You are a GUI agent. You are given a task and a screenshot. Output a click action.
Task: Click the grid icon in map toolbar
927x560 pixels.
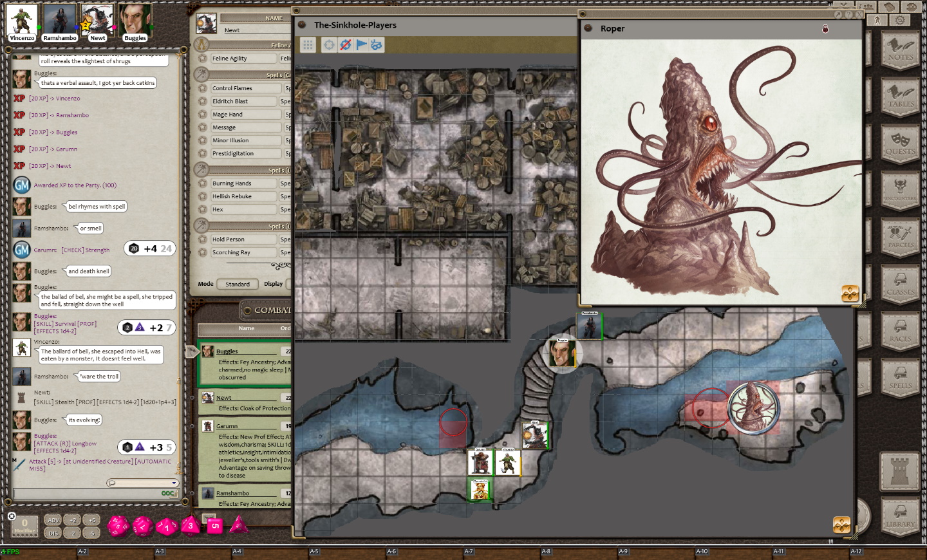click(308, 45)
